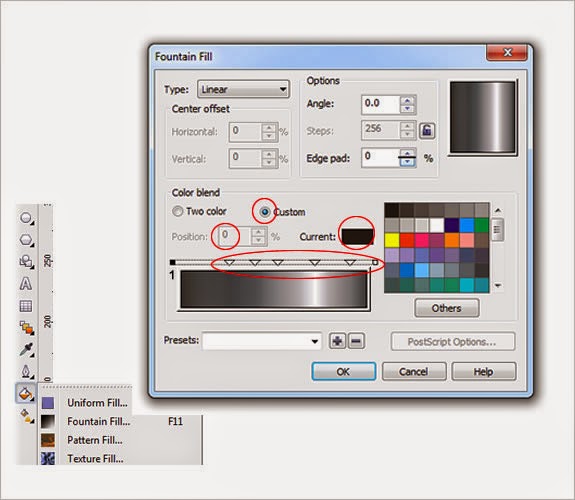Decrease Edge pad with down arrow

[x=407, y=161]
